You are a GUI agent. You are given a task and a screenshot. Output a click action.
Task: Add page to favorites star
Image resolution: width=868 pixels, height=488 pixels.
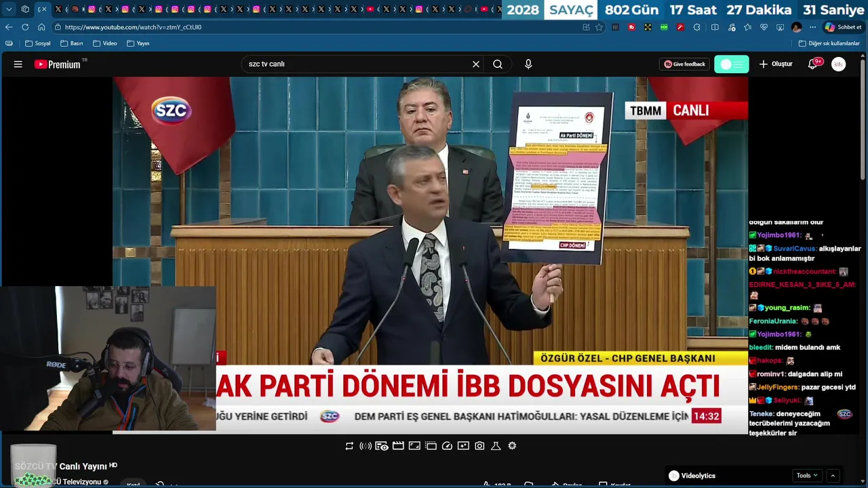[599, 27]
